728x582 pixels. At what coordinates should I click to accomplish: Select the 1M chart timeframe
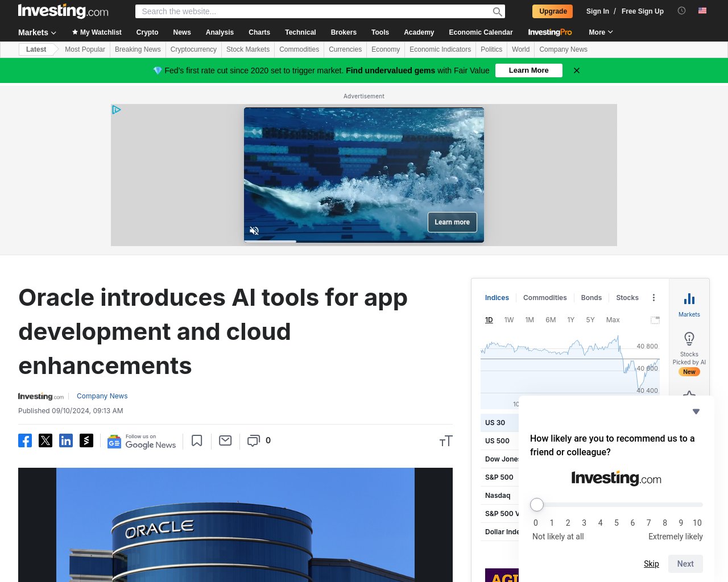click(530, 320)
